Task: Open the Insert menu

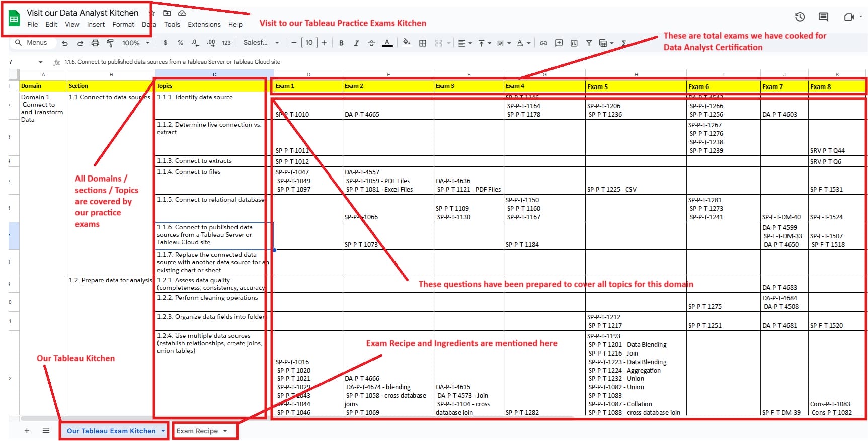Action: click(x=96, y=24)
